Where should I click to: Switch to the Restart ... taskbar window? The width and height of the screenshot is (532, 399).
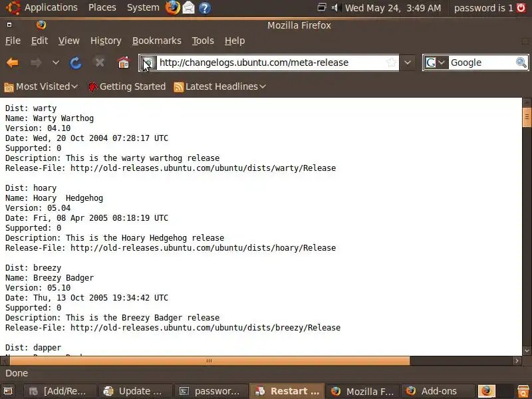point(287,391)
